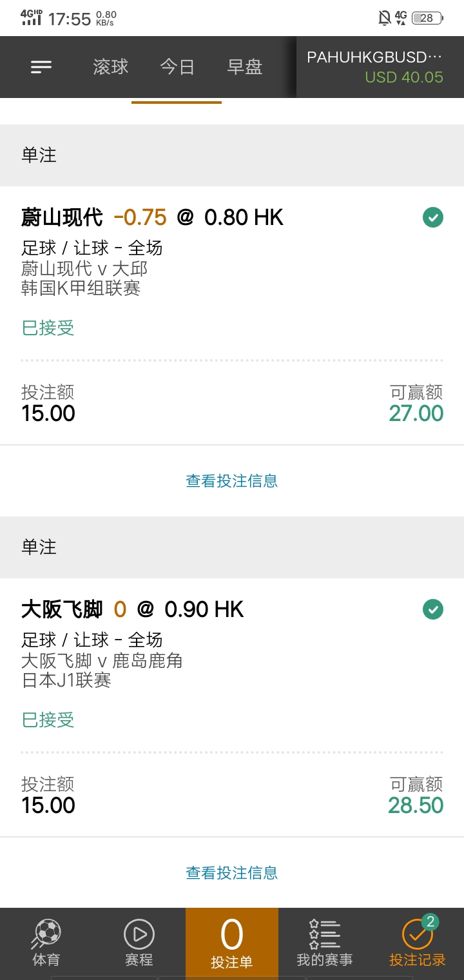Tap the battery indicator in status bar

pos(427,18)
